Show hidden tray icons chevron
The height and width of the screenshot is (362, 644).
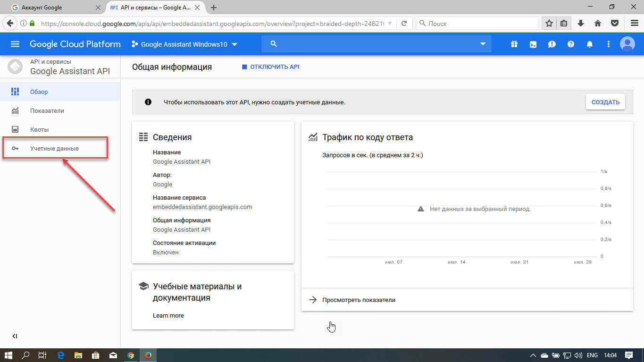[533, 355]
